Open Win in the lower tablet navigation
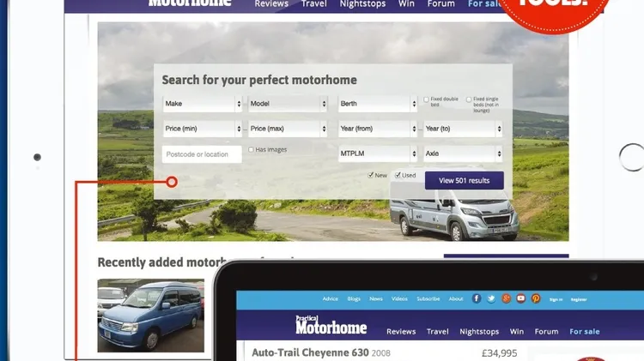Screen dimensions: 644x361 [517, 332]
